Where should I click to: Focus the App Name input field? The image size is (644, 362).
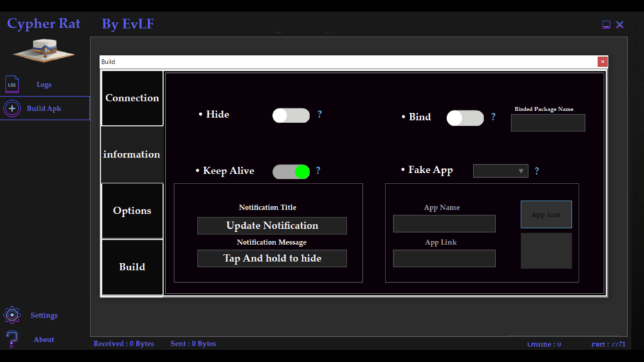[444, 224]
